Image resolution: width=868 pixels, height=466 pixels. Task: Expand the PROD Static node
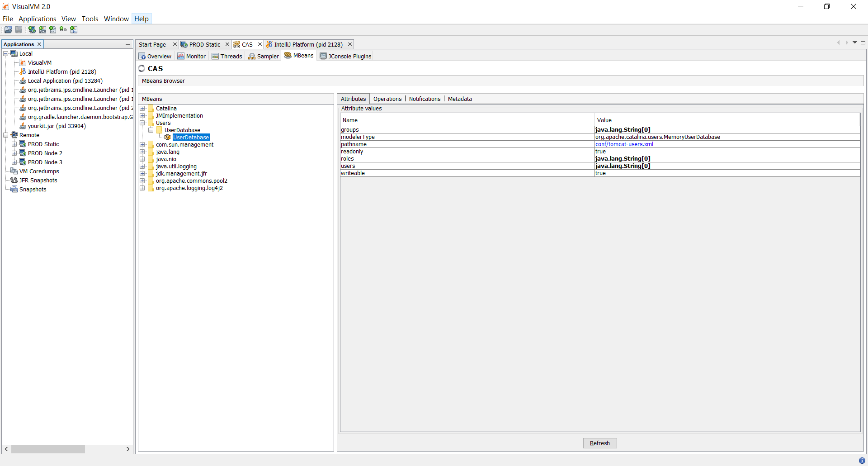point(14,144)
